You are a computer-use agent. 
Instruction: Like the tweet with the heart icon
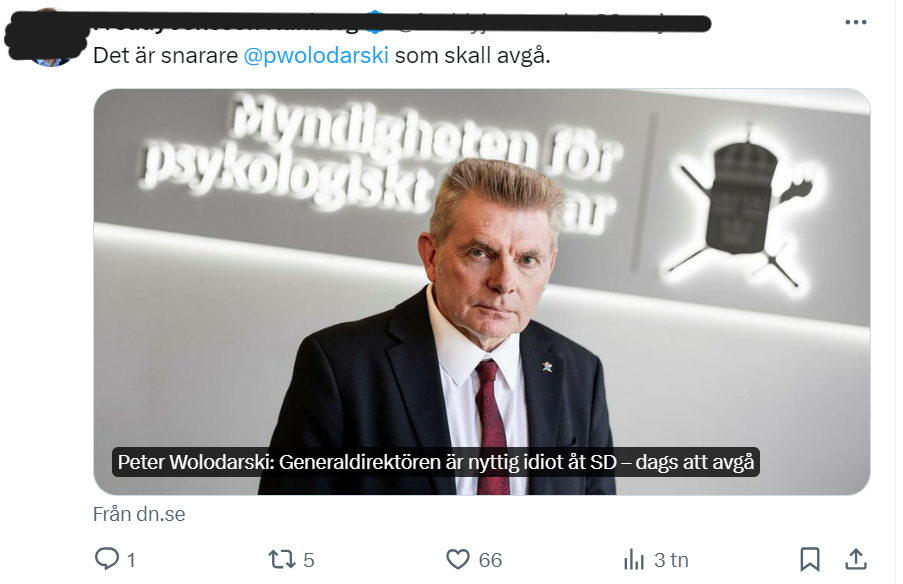(x=458, y=559)
